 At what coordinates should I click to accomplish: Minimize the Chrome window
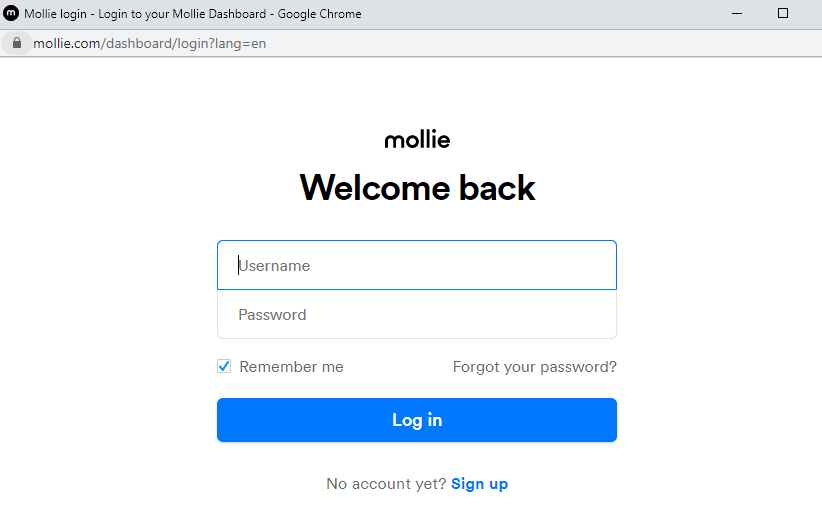pos(737,14)
